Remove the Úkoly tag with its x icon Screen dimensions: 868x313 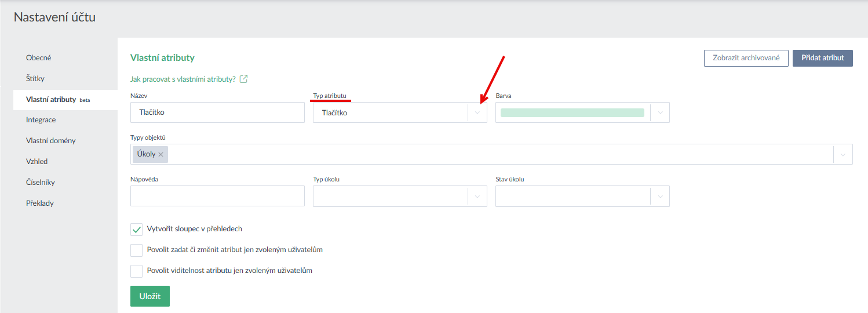[x=161, y=155]
